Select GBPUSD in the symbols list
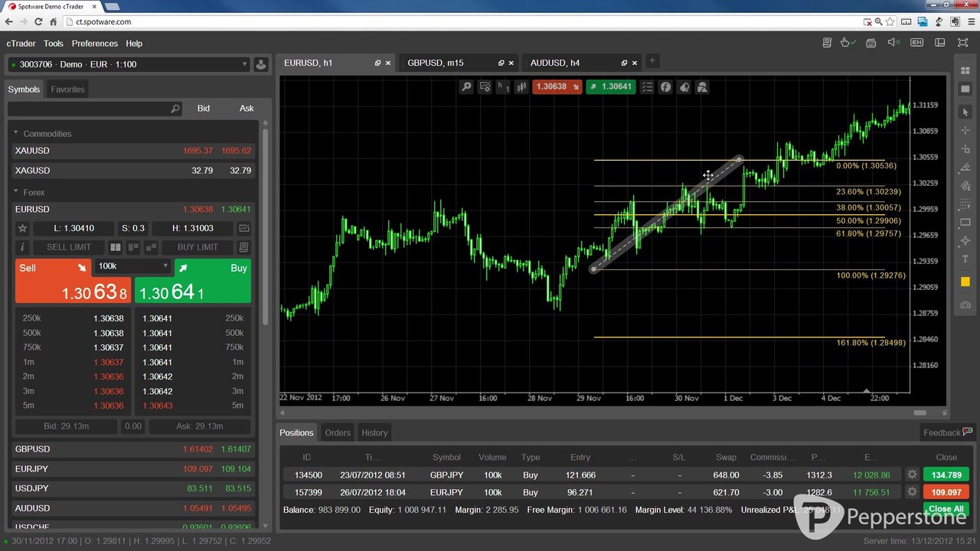This screenshot has width=980, height=551. click(x=133, y=449)
